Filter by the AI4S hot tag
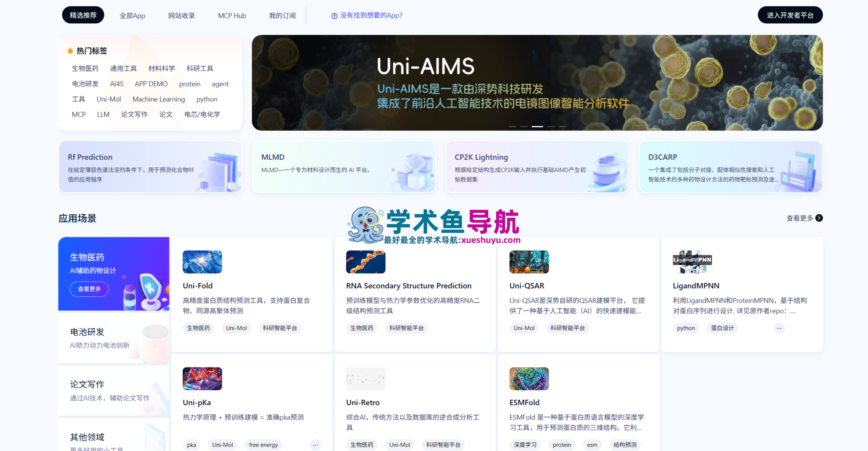 pos(117,84)
